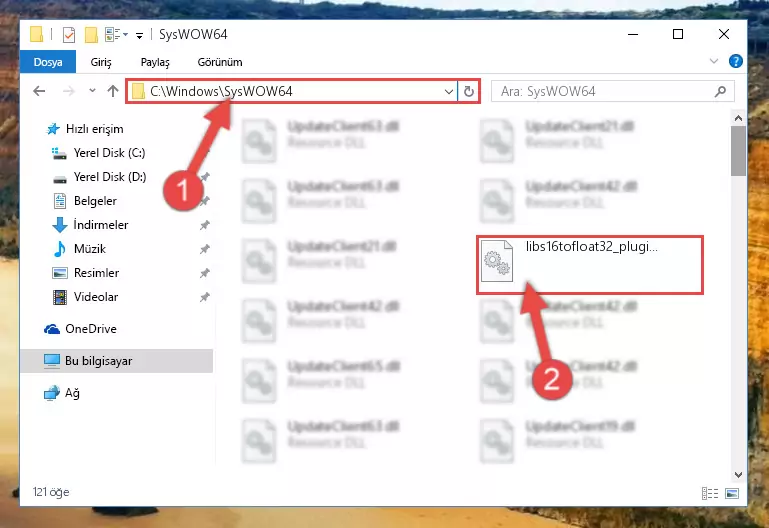Switch to details view icon in status bar
The width and height of the screenshot is (769, 528).
tap(710, 493)
